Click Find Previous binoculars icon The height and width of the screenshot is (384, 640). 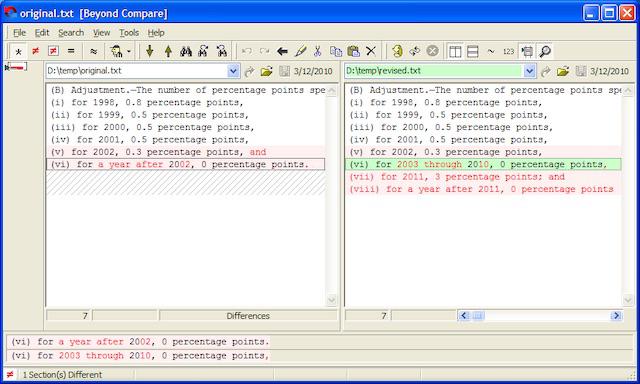pyautogui.click(x=222, y=51)
